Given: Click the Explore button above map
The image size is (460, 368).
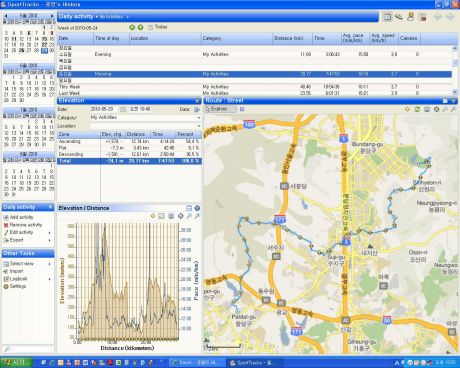Looking at the screenshot, I should pyautogui.click(x=220, y=109).
